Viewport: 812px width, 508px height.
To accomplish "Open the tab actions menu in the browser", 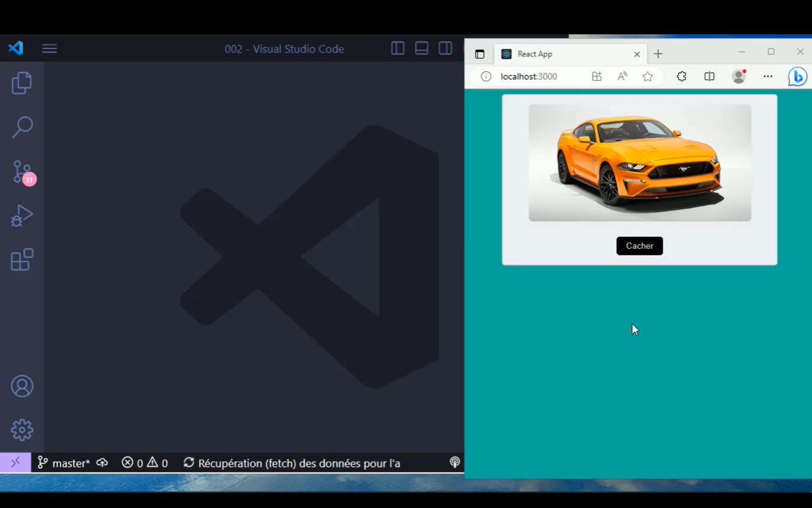I will coord(480,54).
